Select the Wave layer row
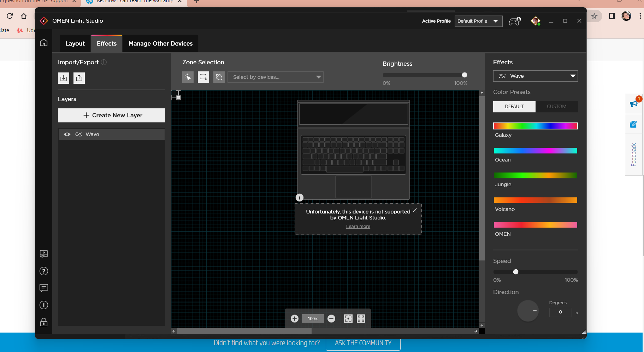Image resolution: width=644 pixels, height=352 pixels. point(112,134)
